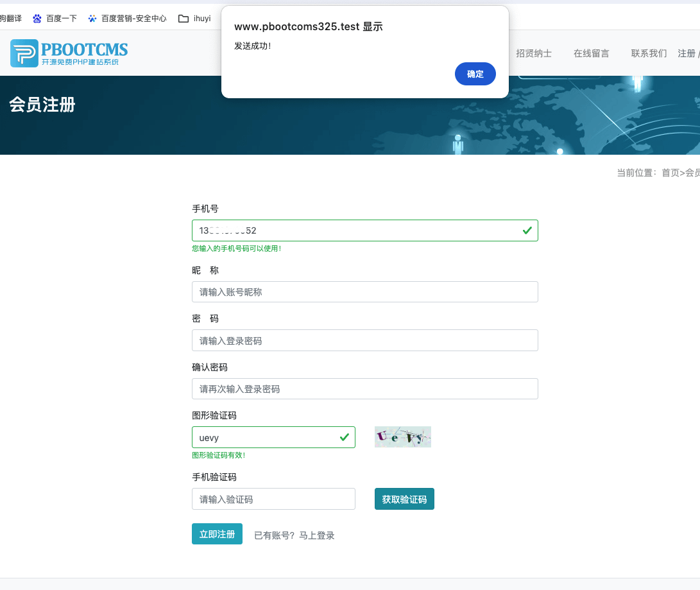This screenshot has width=700, height=590.
Task: Click the 获取验证码 button
Action: tap(404, 499)
